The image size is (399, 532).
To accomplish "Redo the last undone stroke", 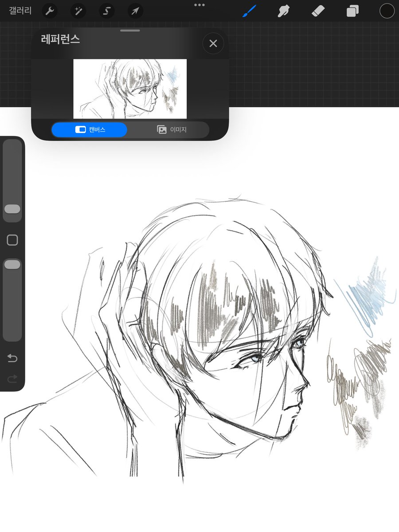I will point(12,378).
